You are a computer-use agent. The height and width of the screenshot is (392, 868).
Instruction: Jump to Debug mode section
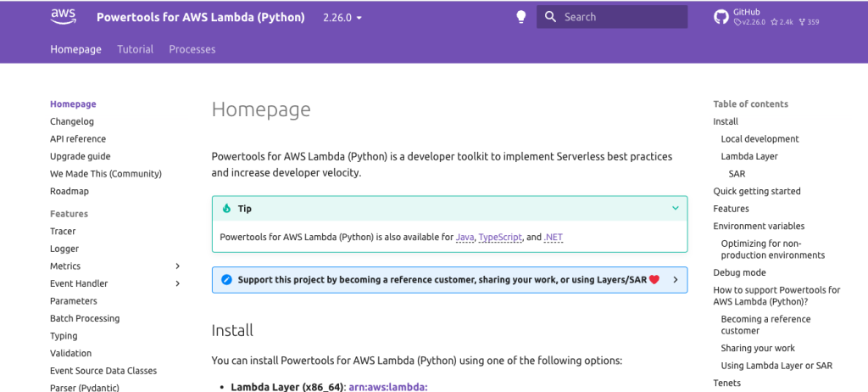click(x=739, y=273)
